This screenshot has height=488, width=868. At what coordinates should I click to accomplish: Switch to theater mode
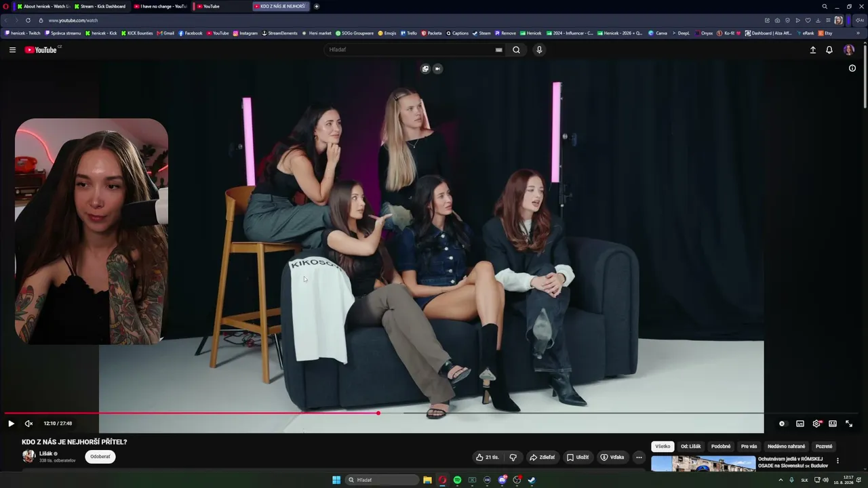(833, 424)
